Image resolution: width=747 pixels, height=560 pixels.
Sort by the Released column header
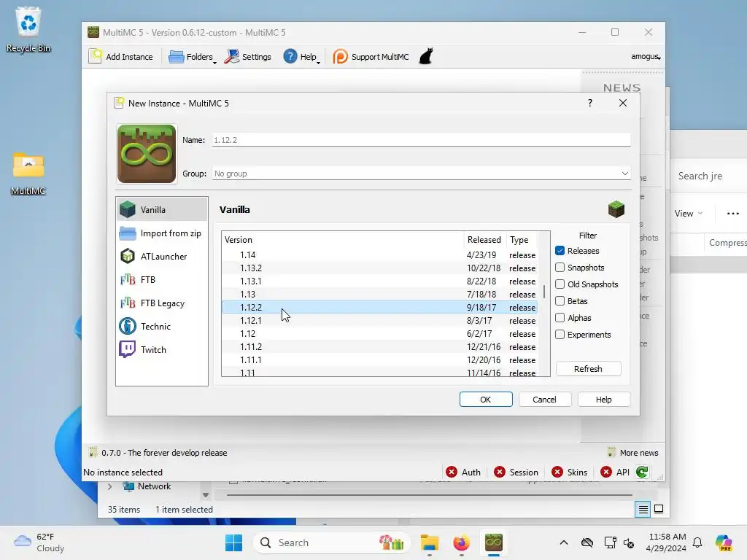pyautogui.click(x=484, y=239)
